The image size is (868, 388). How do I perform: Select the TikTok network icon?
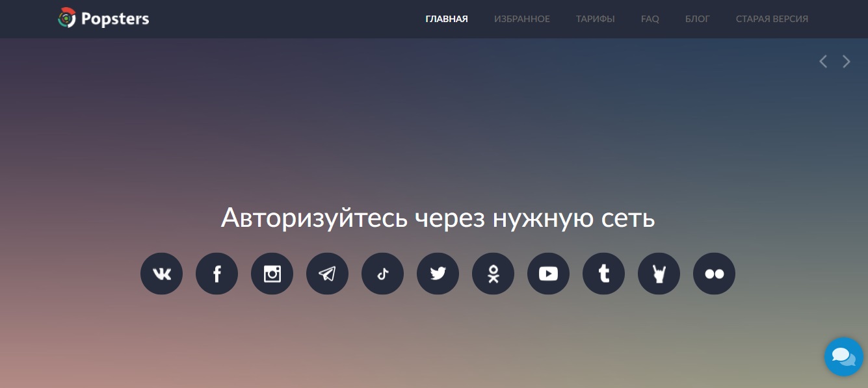point(382,274)
